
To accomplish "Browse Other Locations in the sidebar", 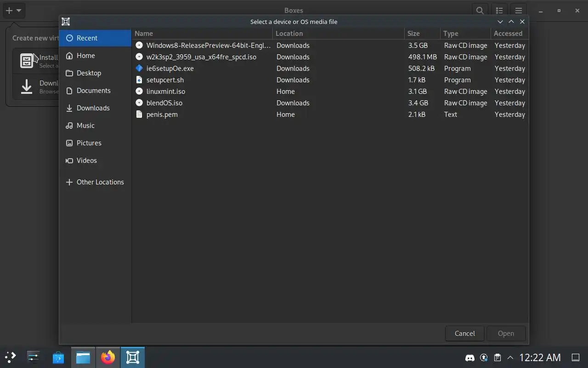I will pyautogui.click(x=95, y=182).
